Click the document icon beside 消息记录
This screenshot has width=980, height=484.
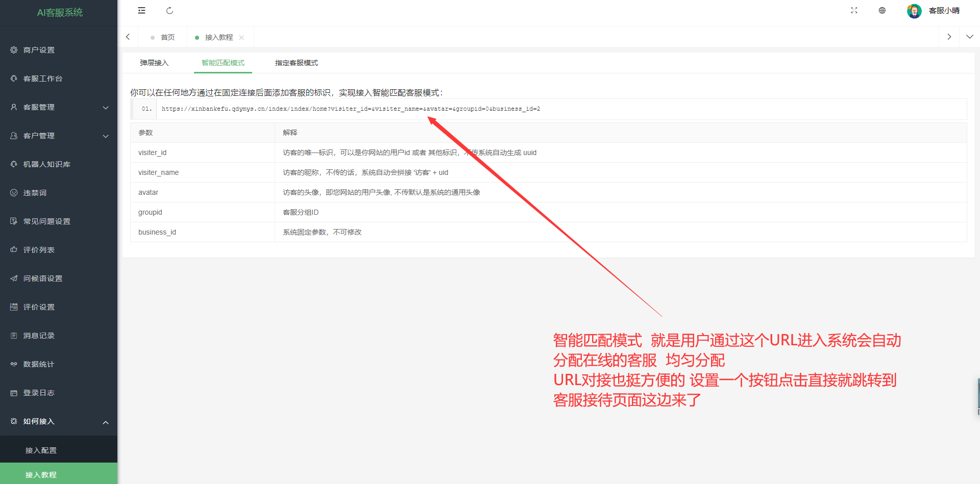(x=14, y=336)
